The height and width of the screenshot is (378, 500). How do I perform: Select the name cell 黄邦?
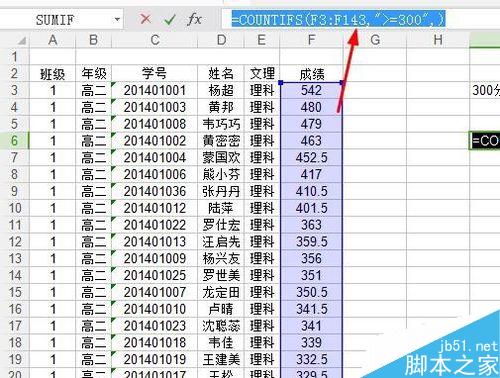[221, 107]
